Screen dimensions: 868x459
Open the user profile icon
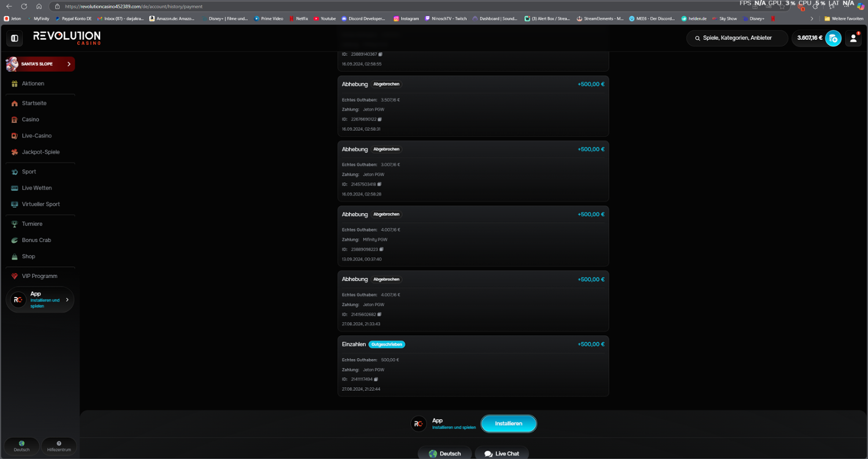click(x=853, y=38)
